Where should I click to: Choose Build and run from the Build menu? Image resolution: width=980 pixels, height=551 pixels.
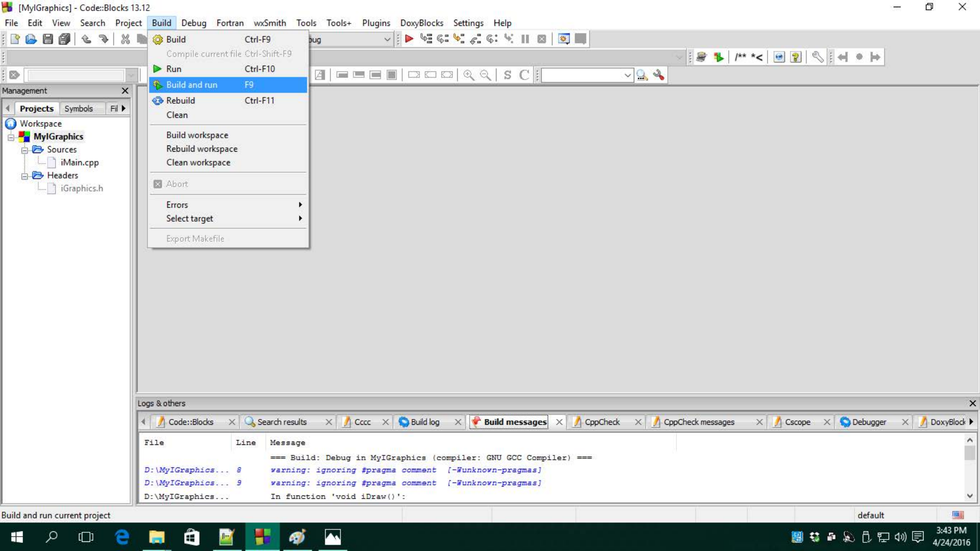(192, 85)
